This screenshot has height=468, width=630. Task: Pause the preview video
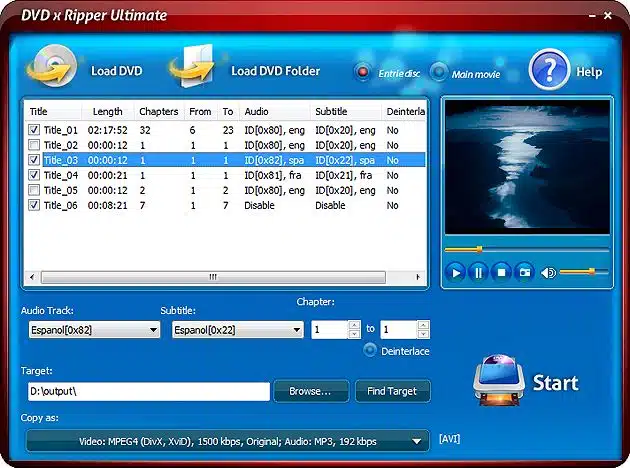click(478, 273)
